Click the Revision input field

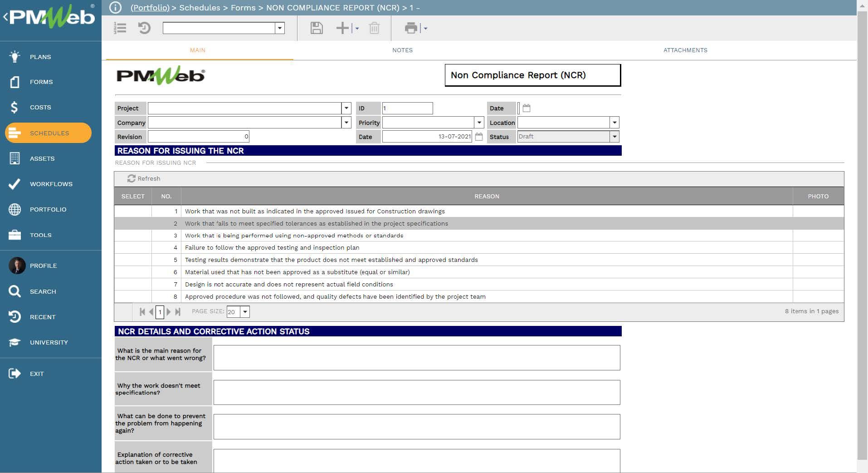[x=198, y=137]
